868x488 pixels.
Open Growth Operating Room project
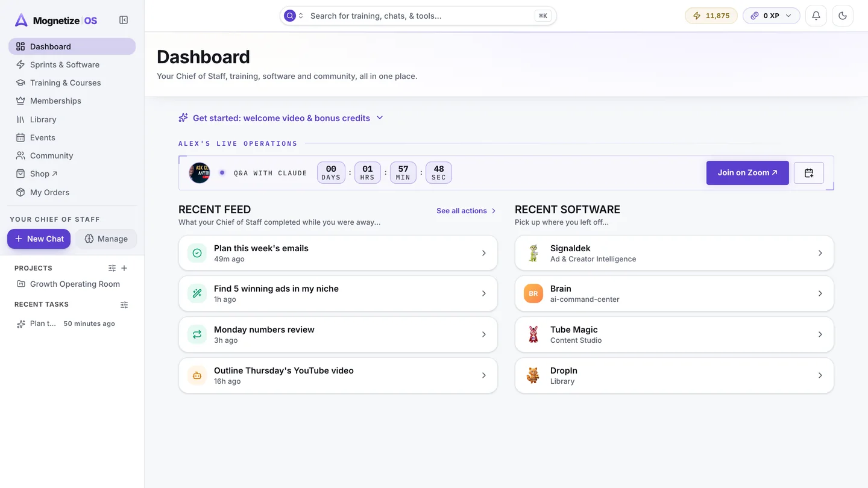[72, 284]
